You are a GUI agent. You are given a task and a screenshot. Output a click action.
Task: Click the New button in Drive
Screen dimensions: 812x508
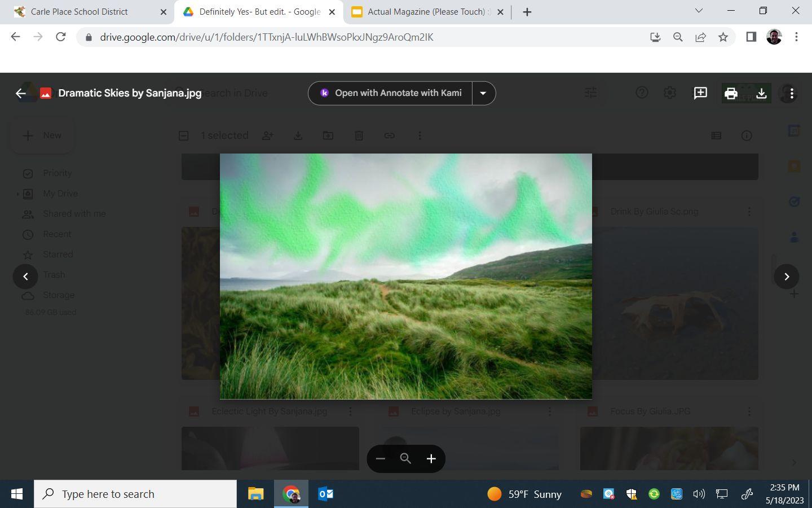click(42, 135)
